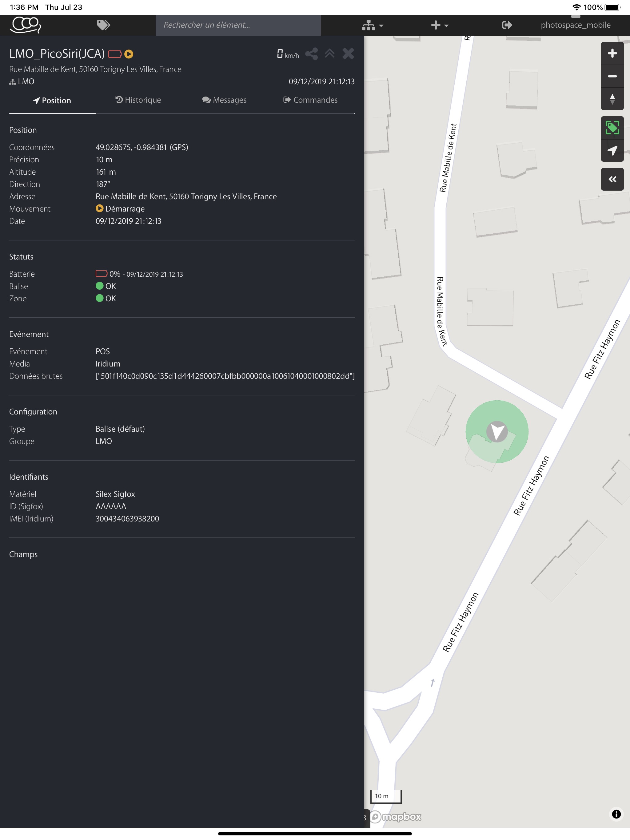Open the photospace_mobile user account

point(575,25)
